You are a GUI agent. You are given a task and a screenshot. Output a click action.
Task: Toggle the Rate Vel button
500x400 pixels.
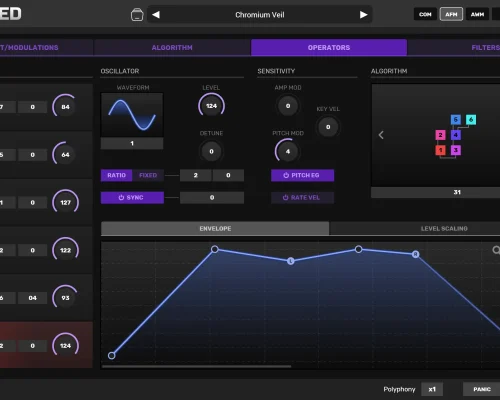(302, 198)
